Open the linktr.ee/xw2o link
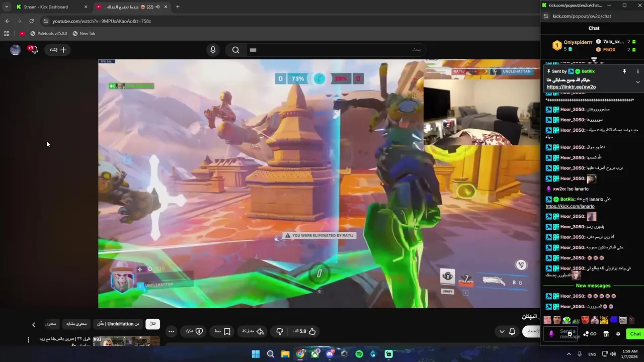The width and height of the screenshot is (644, 362). tap(571, 87)
